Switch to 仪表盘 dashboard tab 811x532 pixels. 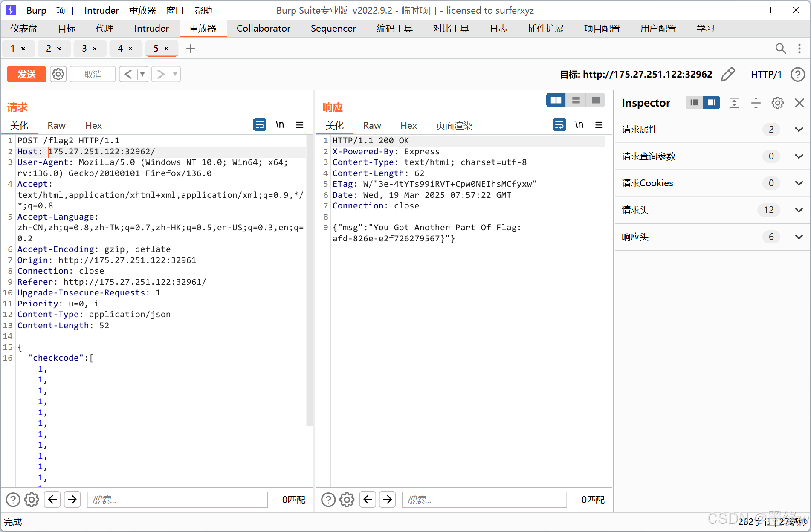pos(24,28)
